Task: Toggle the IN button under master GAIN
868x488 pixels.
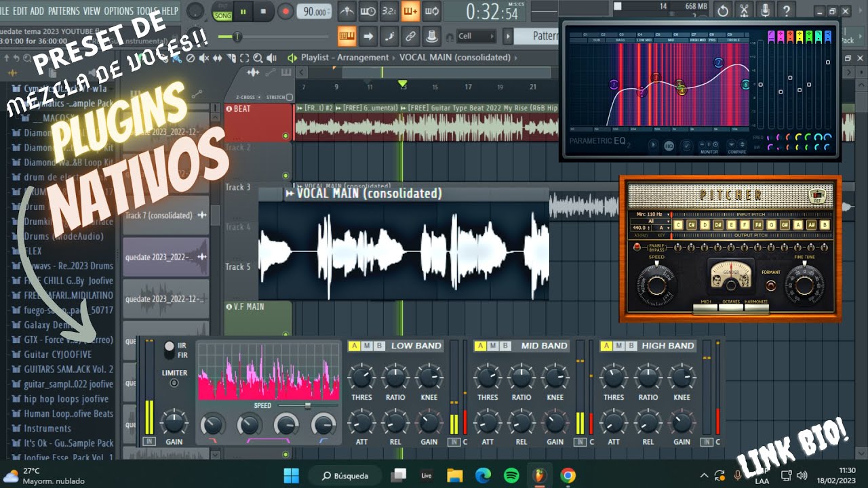Action: [149, 441]
